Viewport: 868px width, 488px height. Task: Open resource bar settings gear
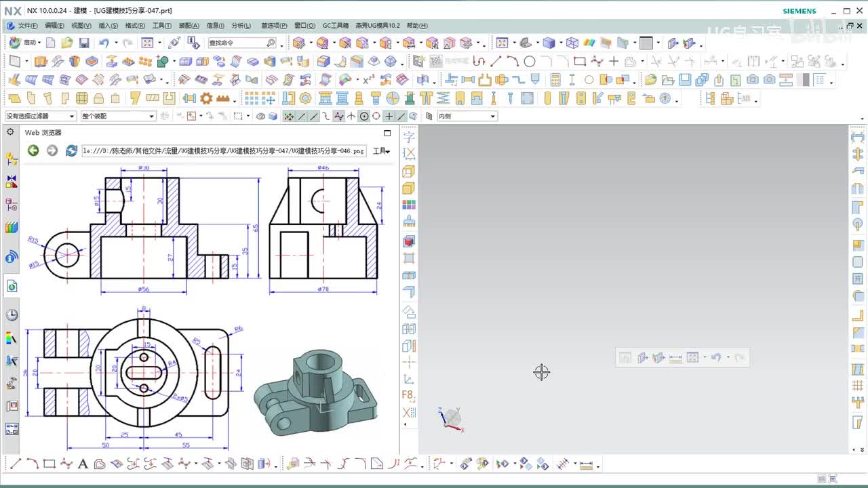pyautogui.click(x=10, y=132)
